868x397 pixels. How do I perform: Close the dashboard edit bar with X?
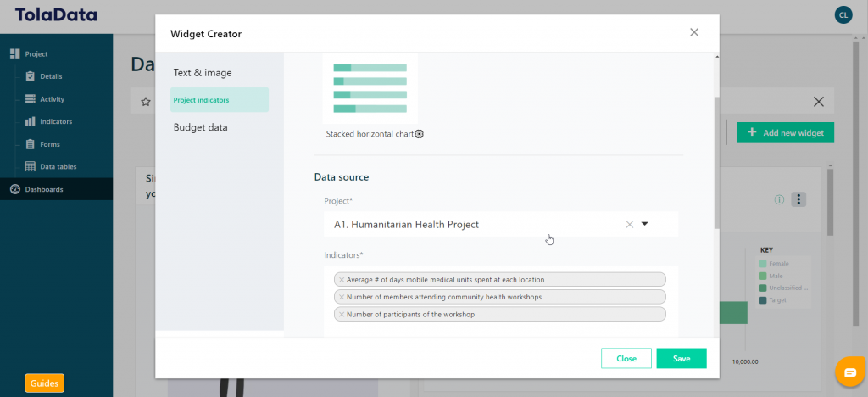(818, 101)
